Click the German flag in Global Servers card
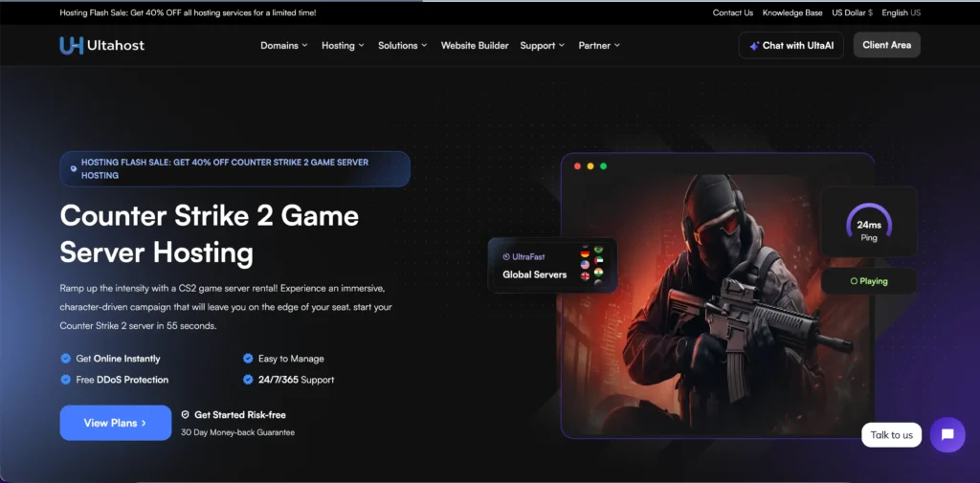 tap(585, 252)
